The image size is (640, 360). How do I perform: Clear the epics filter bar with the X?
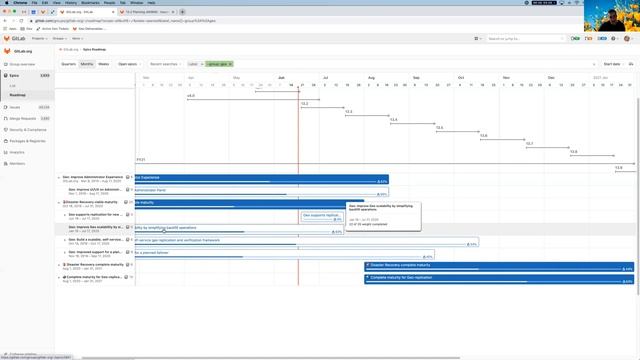point(594,64)
